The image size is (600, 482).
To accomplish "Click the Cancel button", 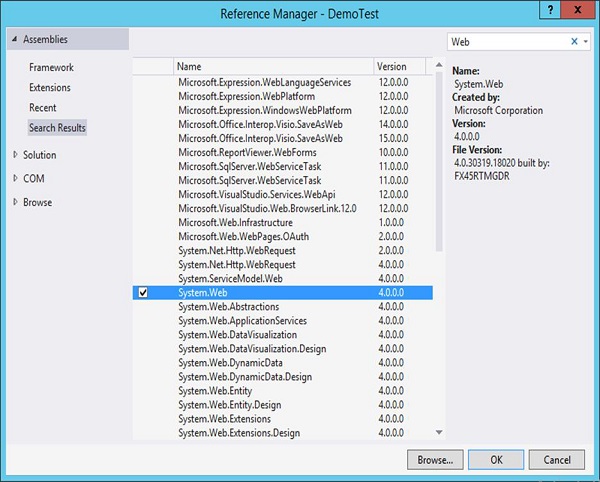I will pyautogui.click(x=556, y=460).
